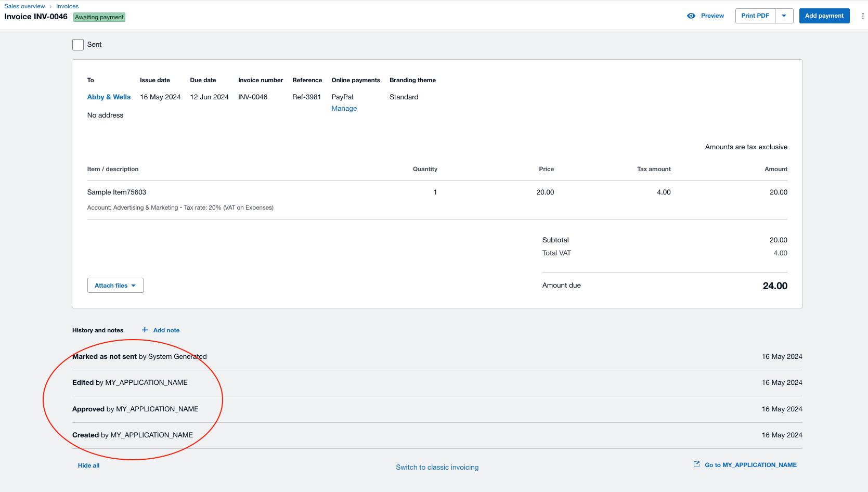Click the Add payment button
Image resolution: width=868 pixels, height=492 pixels.
(824, 16)
